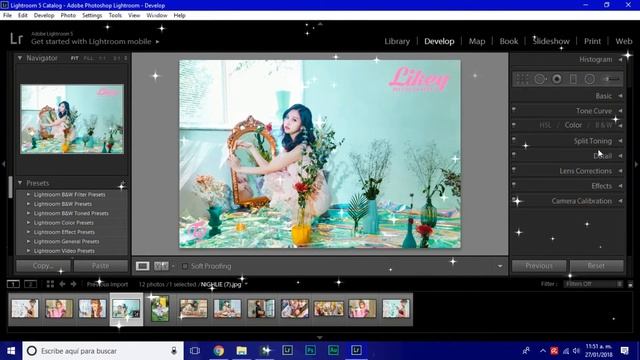Enable the Soft Proofing checkbox
The width and height of the screenshot is (640, 360).
(x=185, y=266)
